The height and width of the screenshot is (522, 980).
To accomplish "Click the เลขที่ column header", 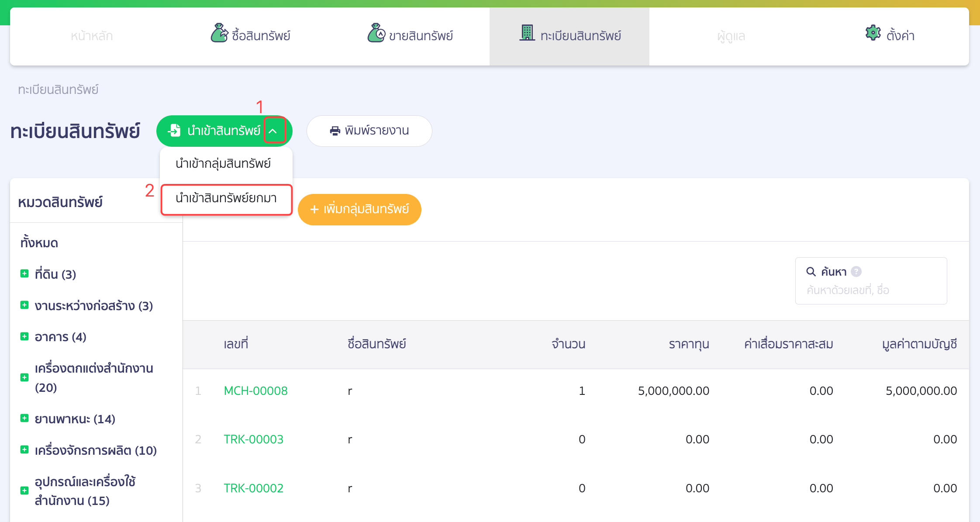I will pyautogui.click(x=236, y=344).
